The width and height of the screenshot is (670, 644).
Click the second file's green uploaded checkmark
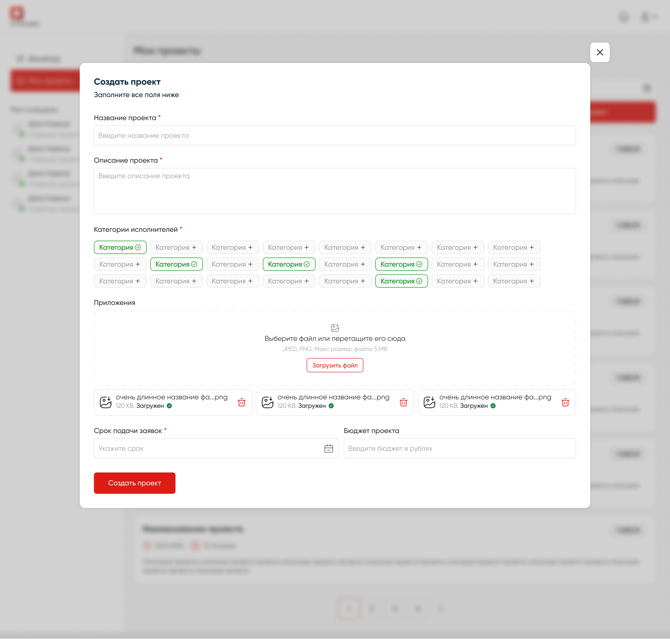pyautogui.click(x=331, y=406)
